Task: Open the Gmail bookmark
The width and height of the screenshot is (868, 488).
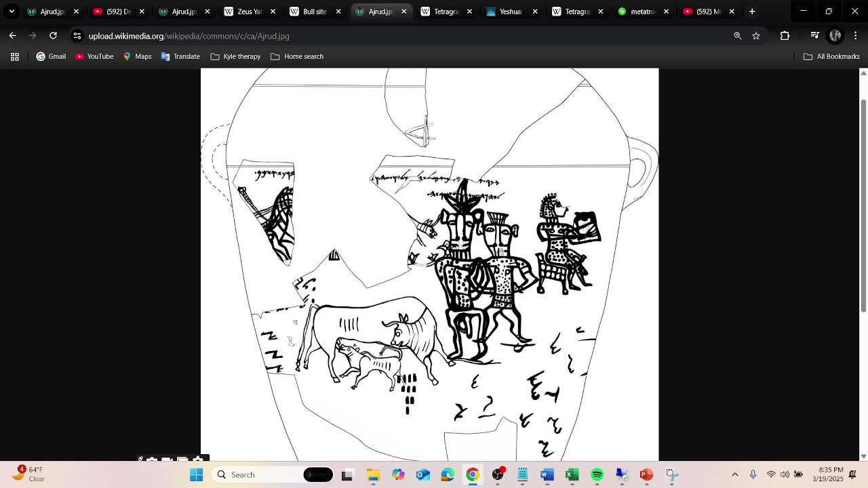Action: pos(51,57)
